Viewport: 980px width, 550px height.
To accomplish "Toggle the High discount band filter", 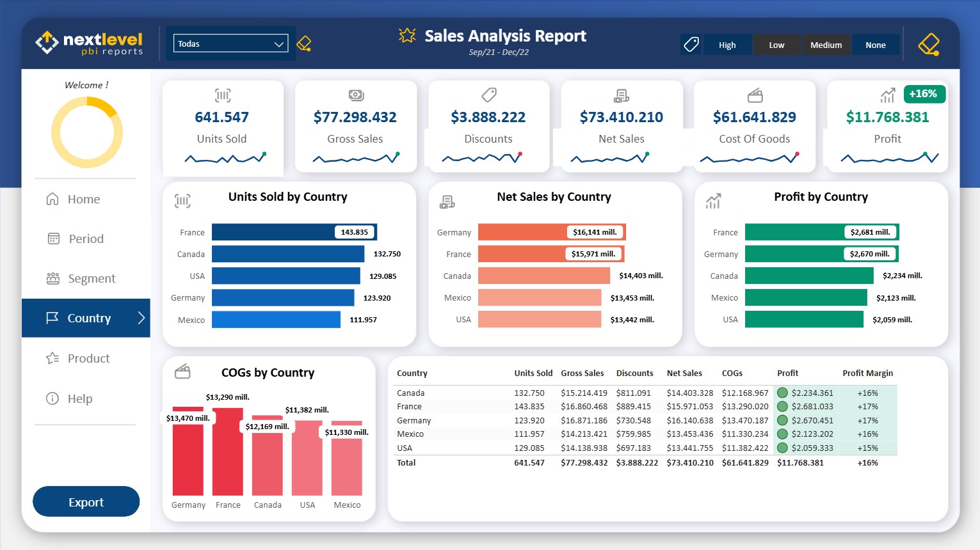I will [x=727, y=45].
